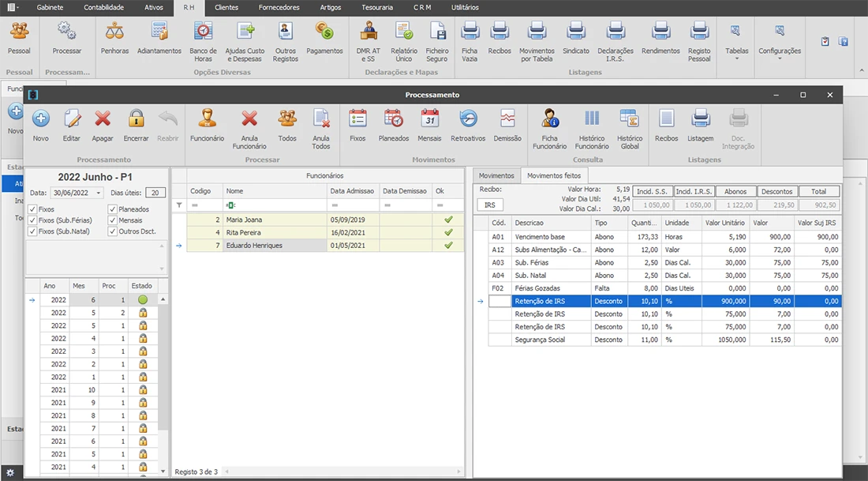Click the Banco de Horas icon

[x=203, y=32]
